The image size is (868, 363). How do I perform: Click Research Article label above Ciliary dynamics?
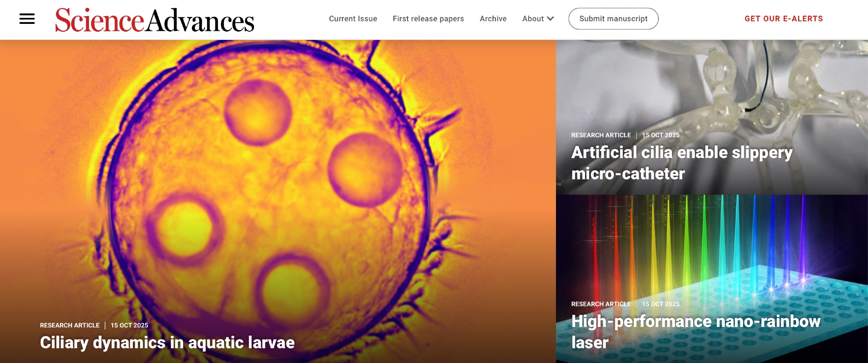[x=70, y=325]
